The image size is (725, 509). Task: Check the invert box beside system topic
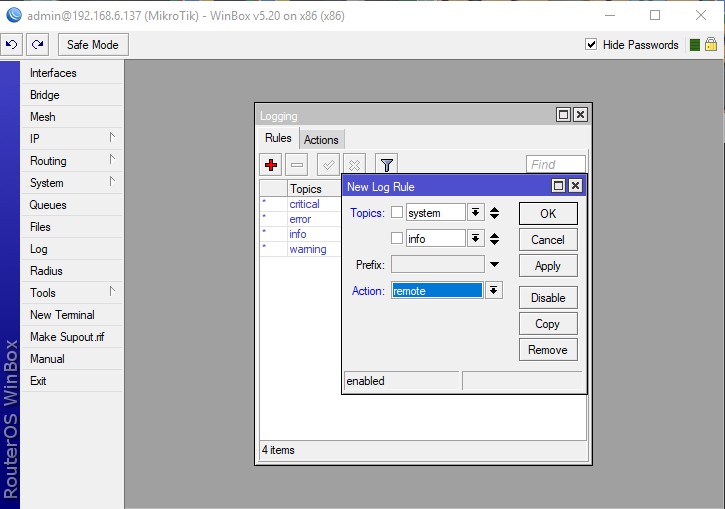click(x=397, y=212)
